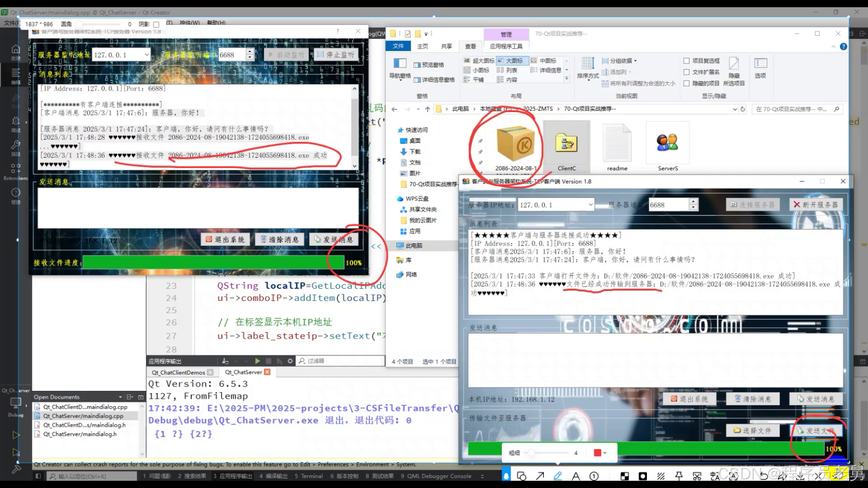
Task: Check the 隐藏的项目 checkbox
Action: (x=686, y=83)
